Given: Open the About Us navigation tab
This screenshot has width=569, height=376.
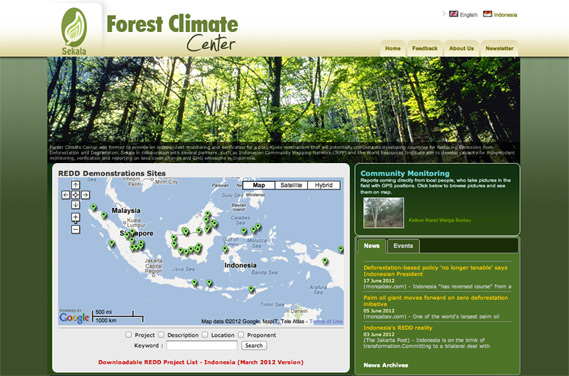Looking at the screenshot, I should (461, 48).
